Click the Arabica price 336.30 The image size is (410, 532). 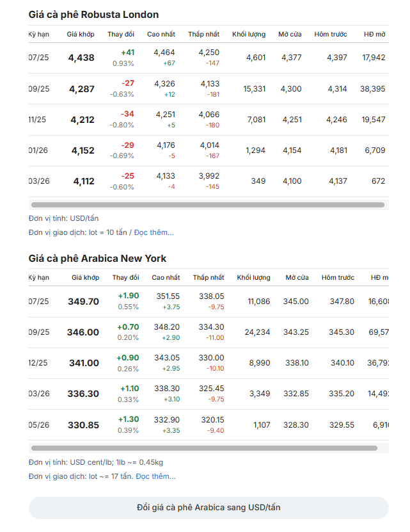pyautogui.click(x=83, y=394)
